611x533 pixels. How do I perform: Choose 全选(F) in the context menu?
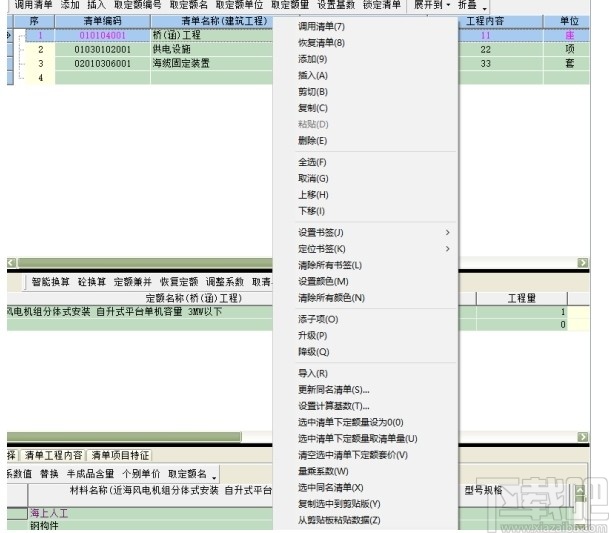pos(313,162)
